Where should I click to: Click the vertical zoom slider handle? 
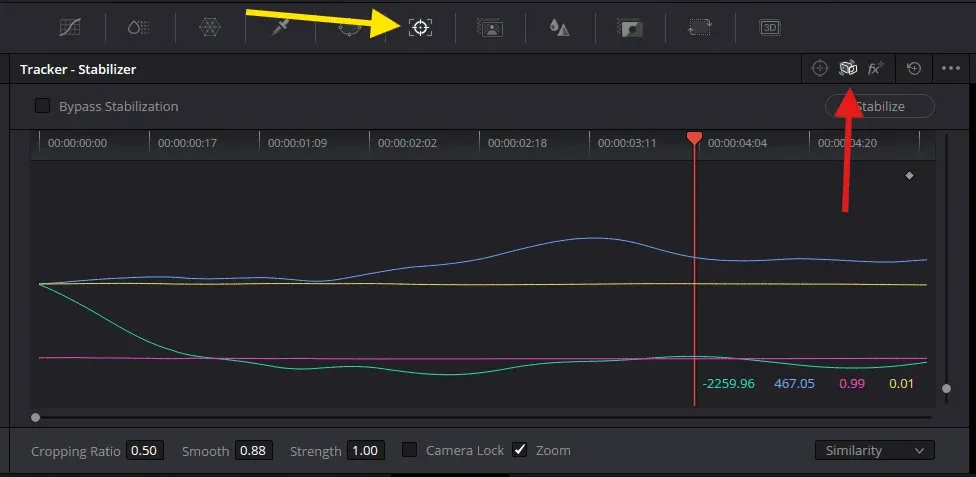tap(946, 389)
